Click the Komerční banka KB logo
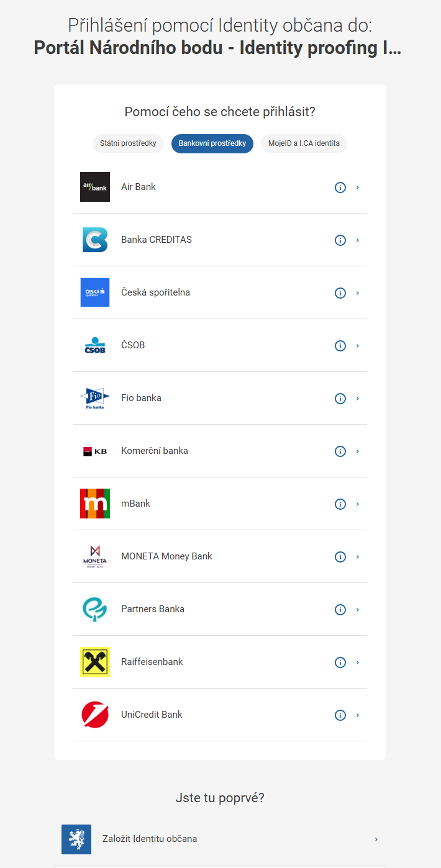 coord(95,451)
